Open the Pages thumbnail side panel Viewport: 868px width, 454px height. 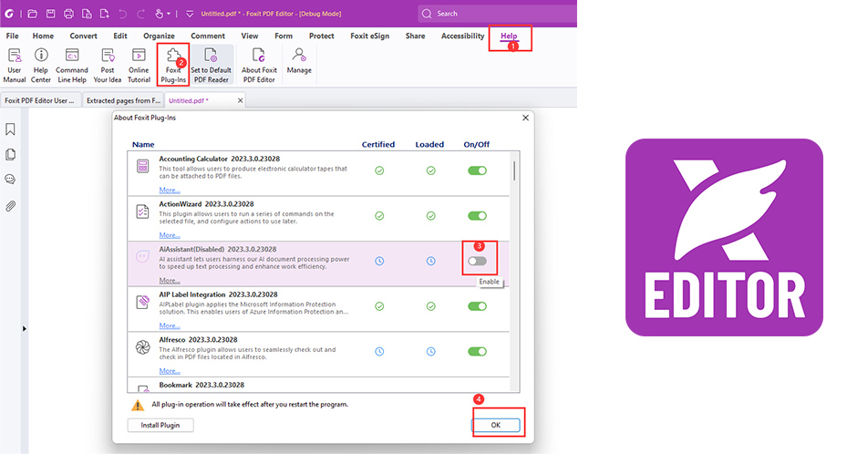point(10,154)
